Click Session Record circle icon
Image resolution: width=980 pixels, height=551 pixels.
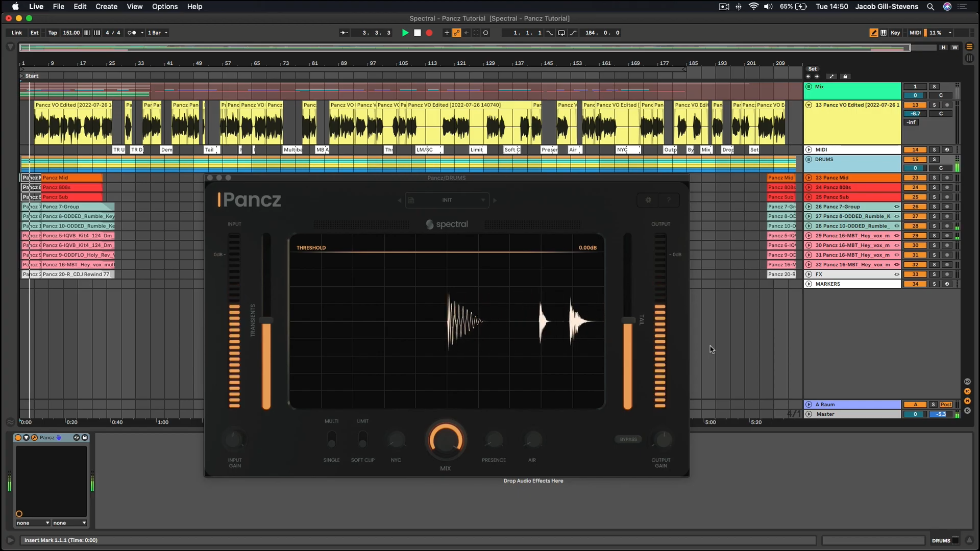tap(486, 33)
